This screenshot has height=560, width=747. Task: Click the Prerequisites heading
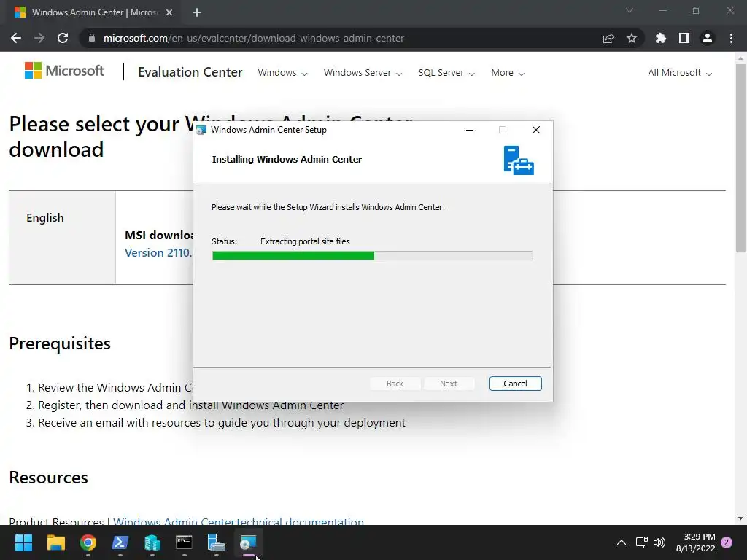[x=60, y=343]
